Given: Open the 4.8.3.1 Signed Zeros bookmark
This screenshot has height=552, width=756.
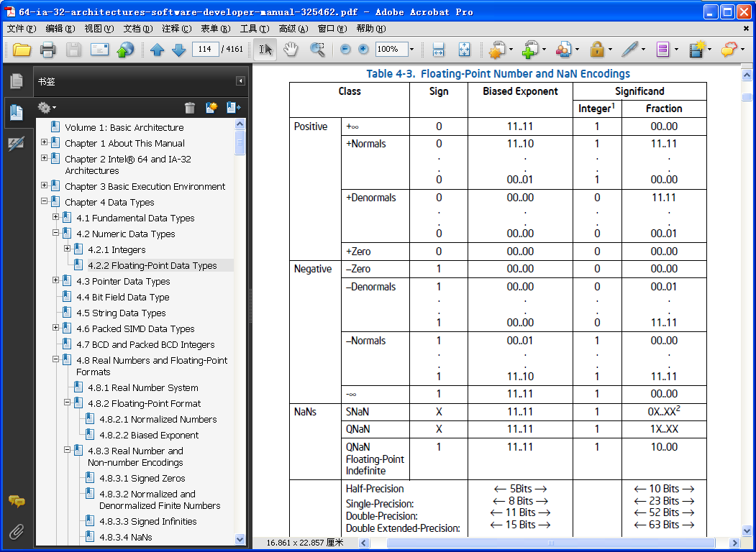Looking at the screenshot, I should 142,478.
